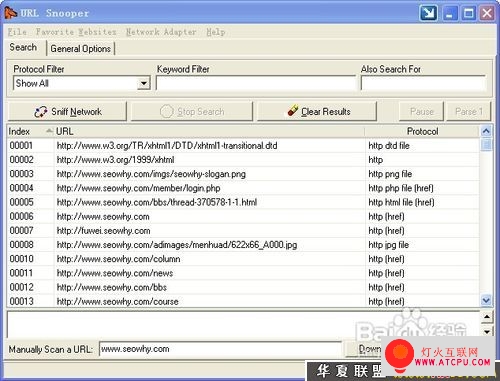This screenshot has height=381, width=500.
Task: Sort results by the Protocol column header
Action: point(422,131)
